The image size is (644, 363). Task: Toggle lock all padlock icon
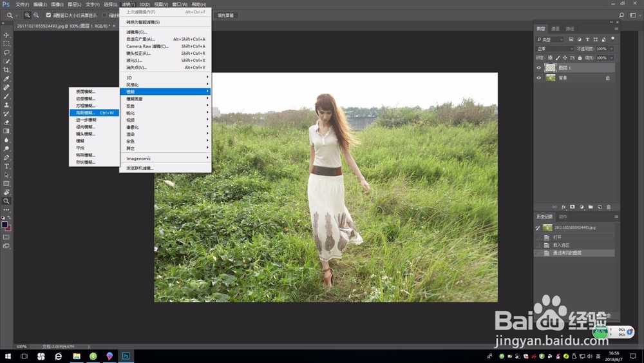tap(580, 58)
